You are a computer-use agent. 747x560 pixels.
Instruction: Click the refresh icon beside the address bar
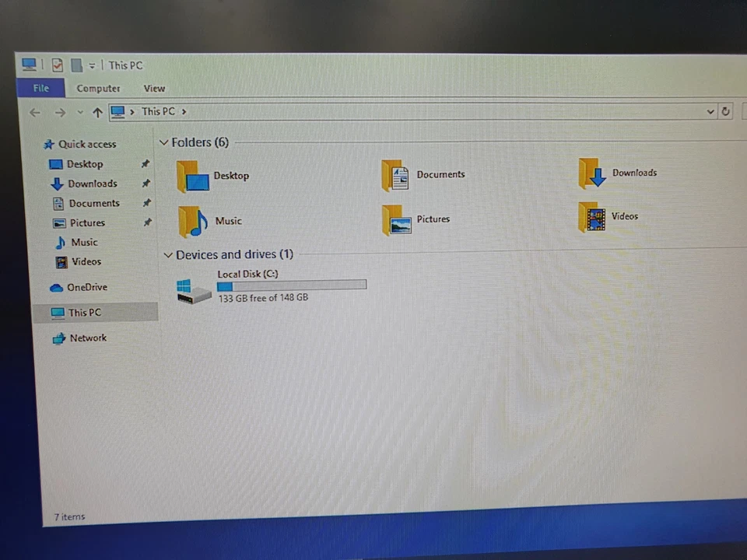[x=725, y=111]
